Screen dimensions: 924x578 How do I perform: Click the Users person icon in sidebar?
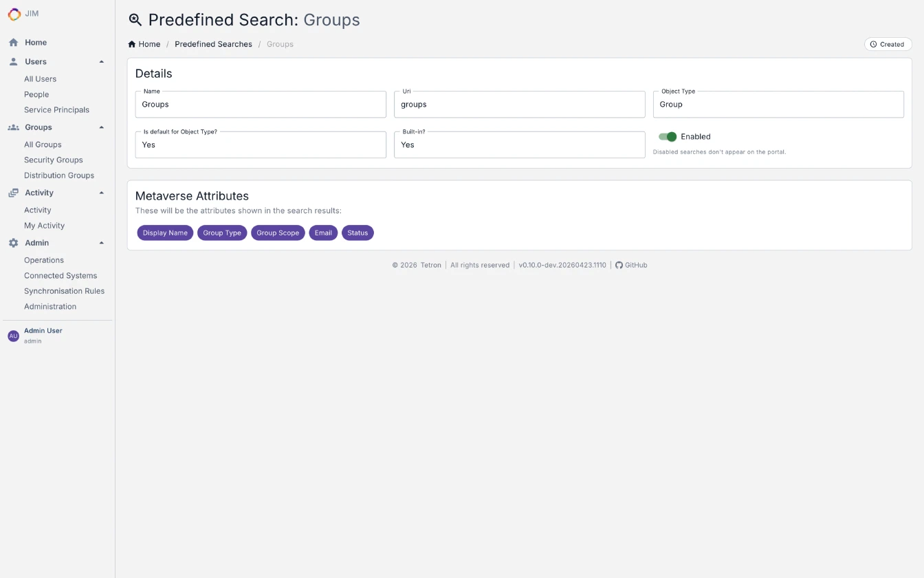click(x=12, y=61)
